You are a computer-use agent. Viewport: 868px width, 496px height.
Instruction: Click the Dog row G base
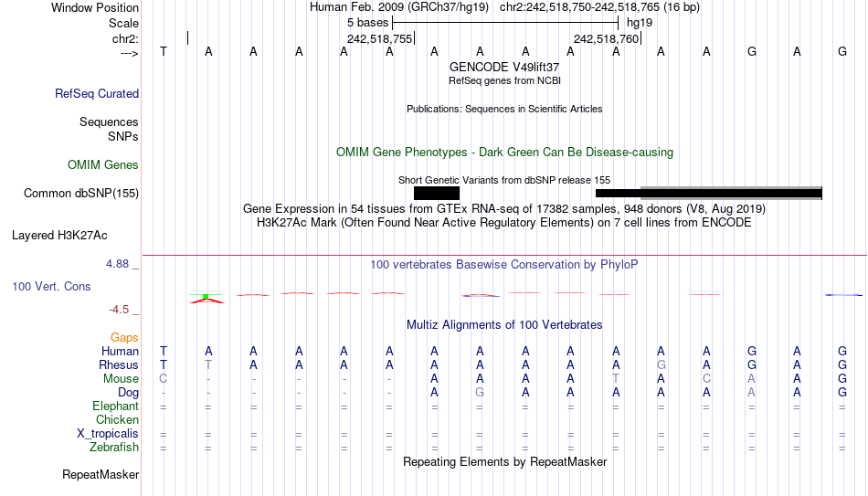click(480, 393)
